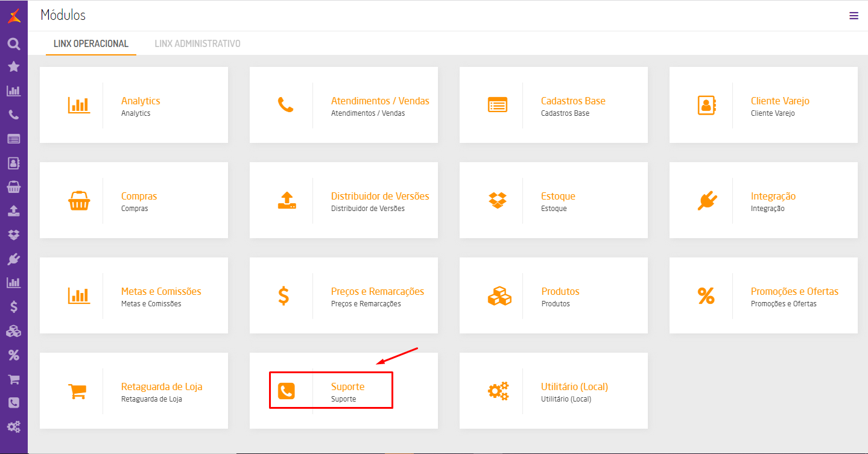The height and width of the screenshot is (454, 868).
Task: Open the Preços e Remarcações module title
Action: (378, 291)
